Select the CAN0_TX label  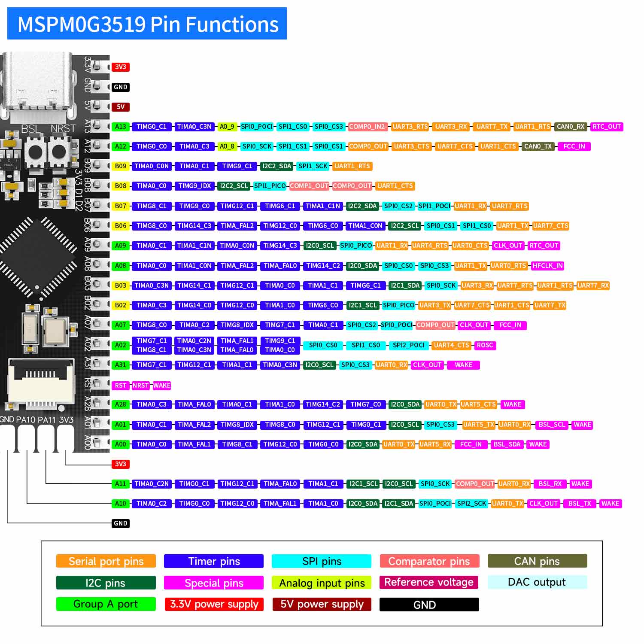click(x=538, y=146)
